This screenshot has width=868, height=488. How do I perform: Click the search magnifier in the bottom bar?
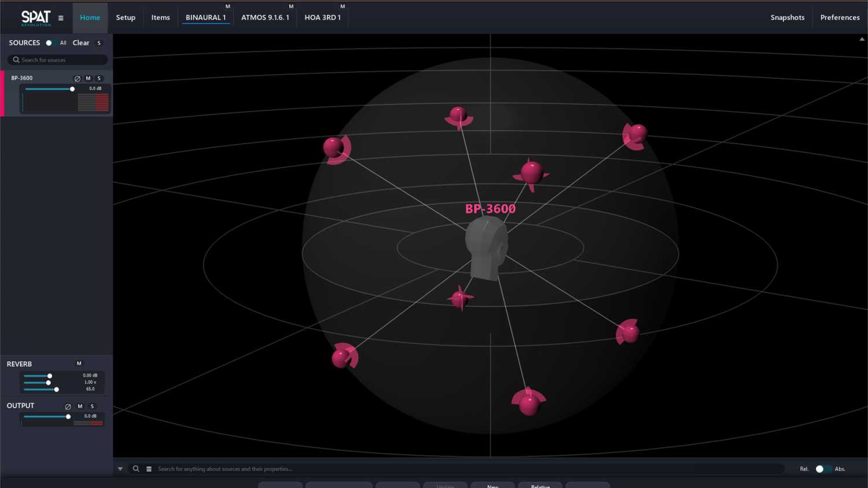(x=135, y=468)
